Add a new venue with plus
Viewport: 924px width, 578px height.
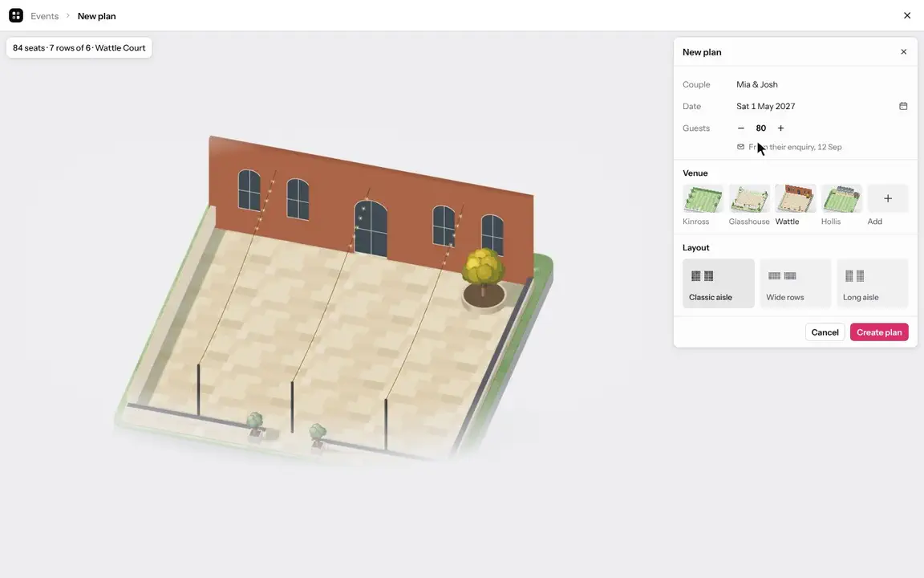pyautogui.click(x=887, y=199)
